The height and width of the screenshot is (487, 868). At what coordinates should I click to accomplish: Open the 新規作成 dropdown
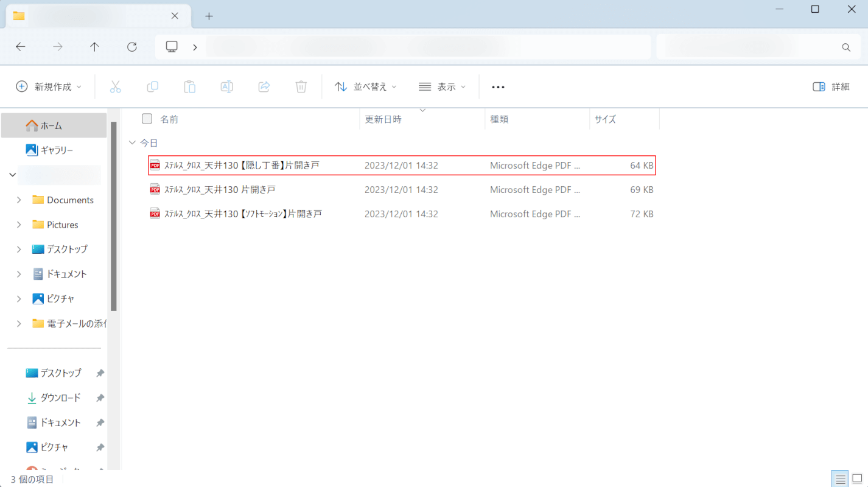(x=49, y=87)
